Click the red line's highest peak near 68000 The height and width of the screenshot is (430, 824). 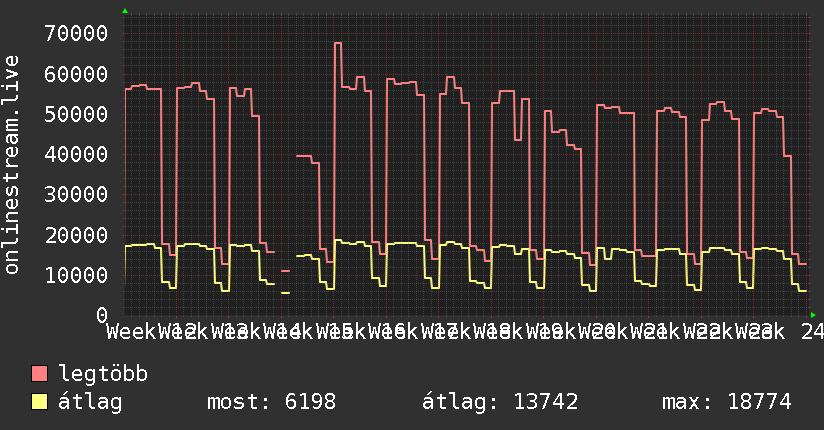click(337, 43)
